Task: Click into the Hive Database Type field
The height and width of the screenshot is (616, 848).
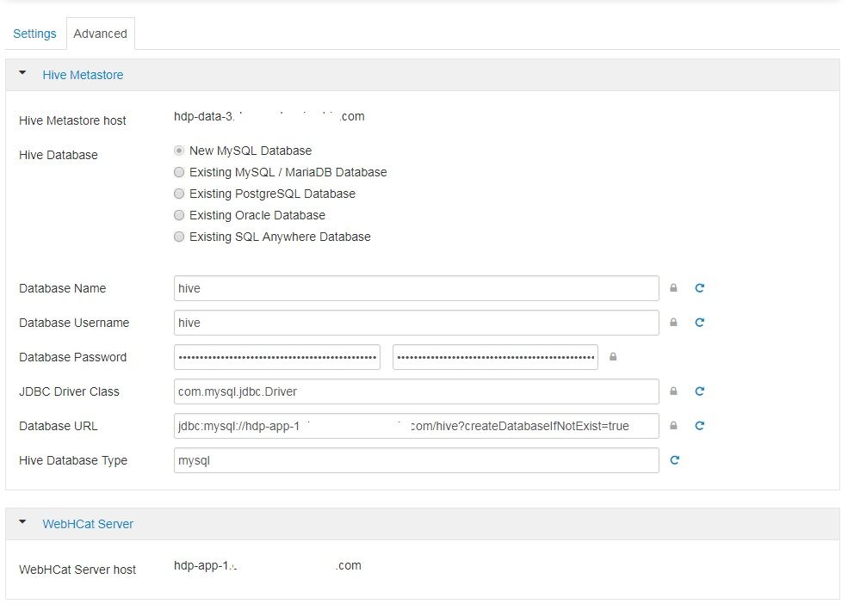Action: 416,460
